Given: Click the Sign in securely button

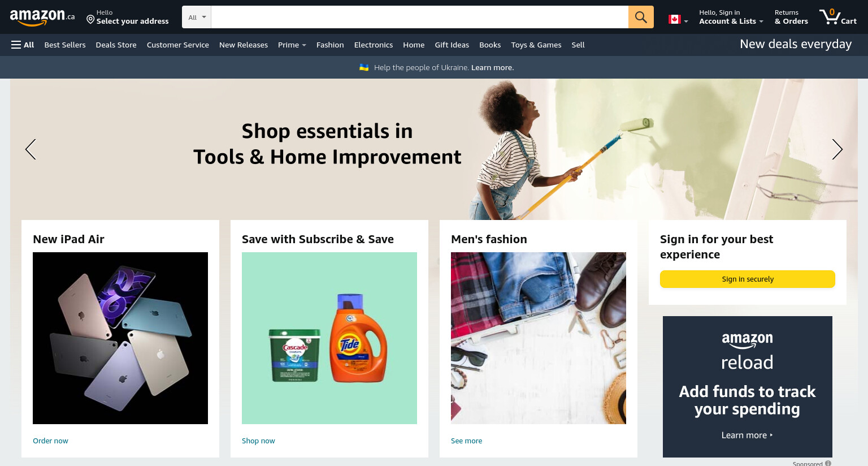Looking at the screenshot, I should [x=748, y=279].
